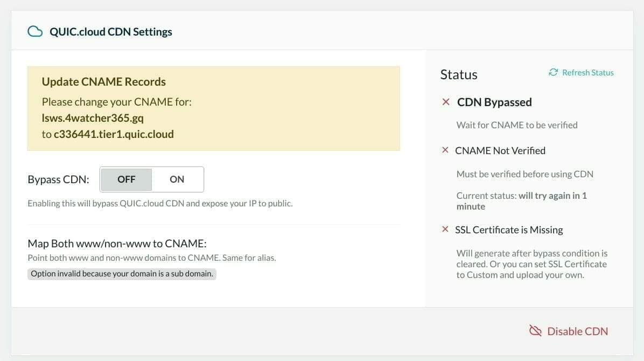Screen dimensions: 644x361
Task: Select the CNAME target c336441.tier1.quic.cloud
Action: coord(114,134)
